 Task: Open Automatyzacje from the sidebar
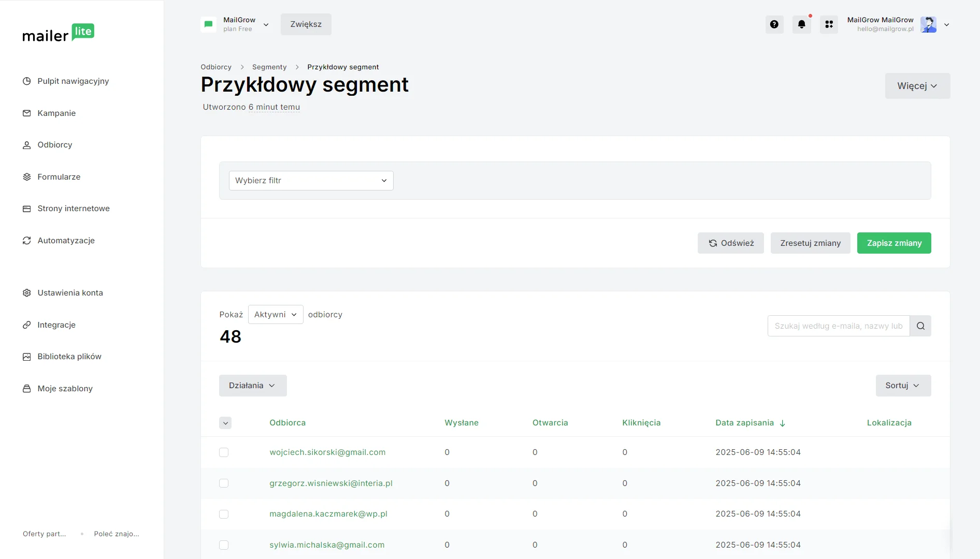[66, 241]
